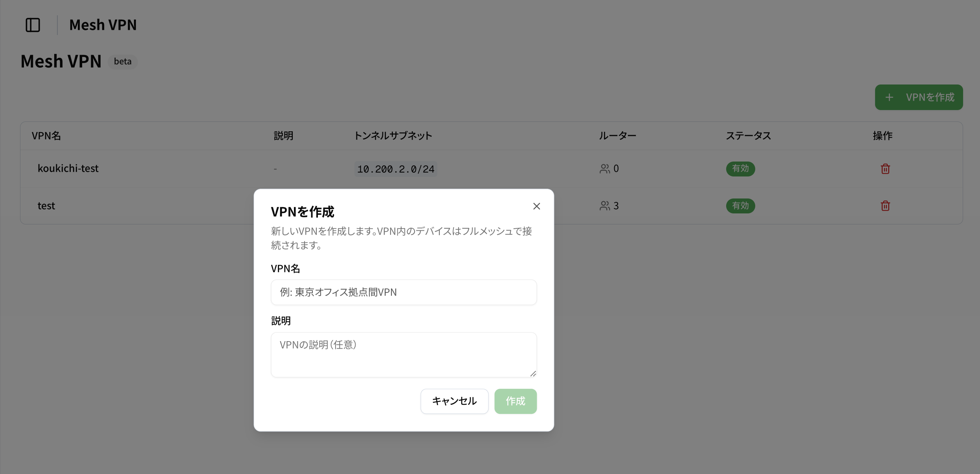Click the textarea resize handle corner
This screenshot has width=980, height=474.
pyautogui.click(x=533, y=374)
